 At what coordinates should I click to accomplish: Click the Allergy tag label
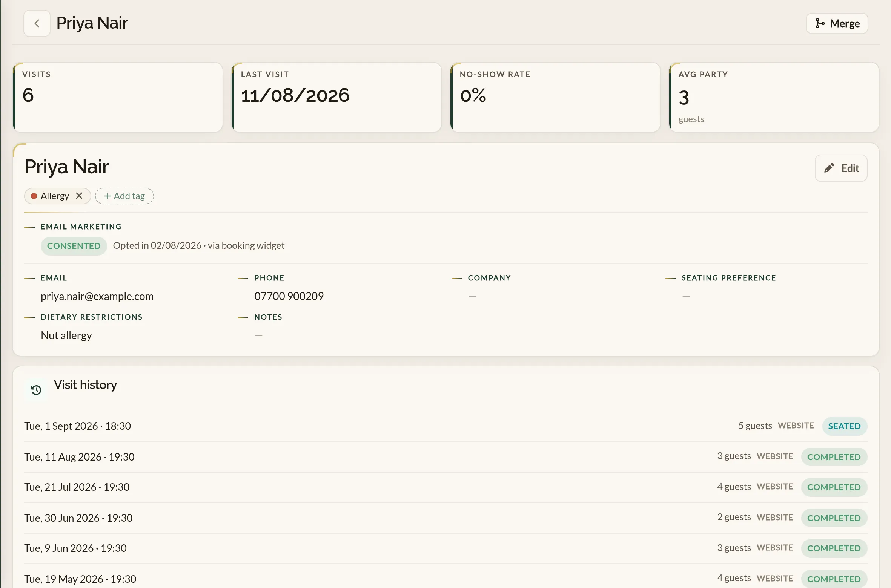click(55, 196)
